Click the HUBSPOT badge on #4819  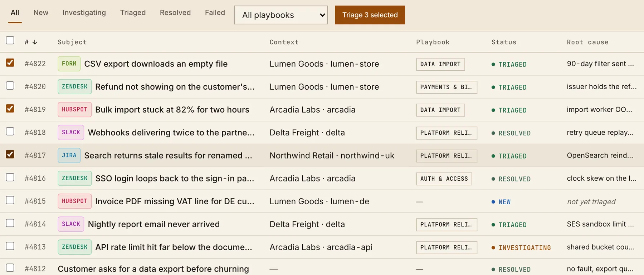coord(75,109)
